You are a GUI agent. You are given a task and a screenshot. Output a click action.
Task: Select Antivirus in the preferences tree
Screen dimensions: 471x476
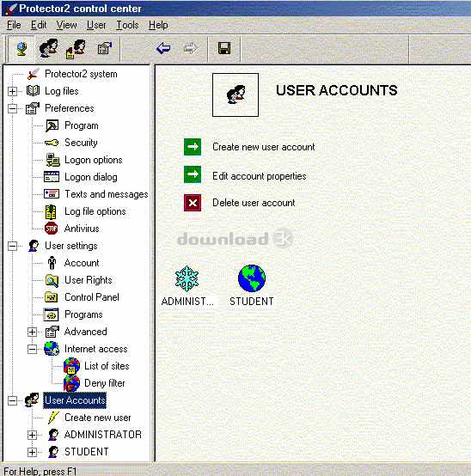tap(82, 229)
